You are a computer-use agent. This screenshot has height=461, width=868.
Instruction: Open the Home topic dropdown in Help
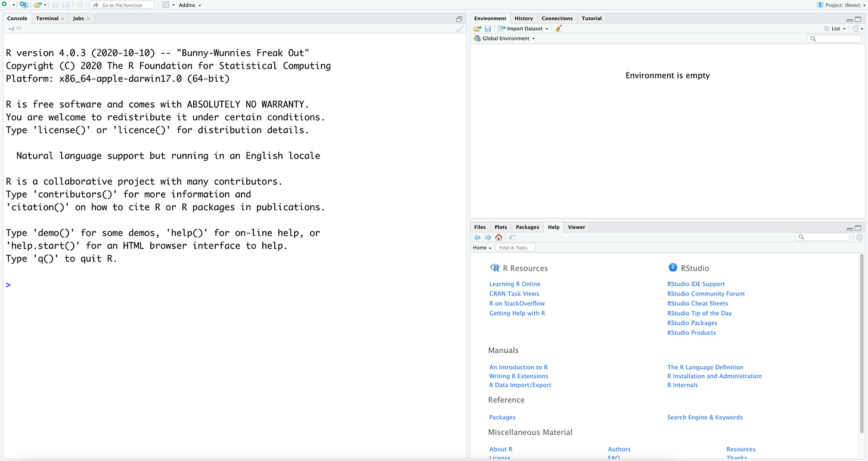[x=482, y=248]
